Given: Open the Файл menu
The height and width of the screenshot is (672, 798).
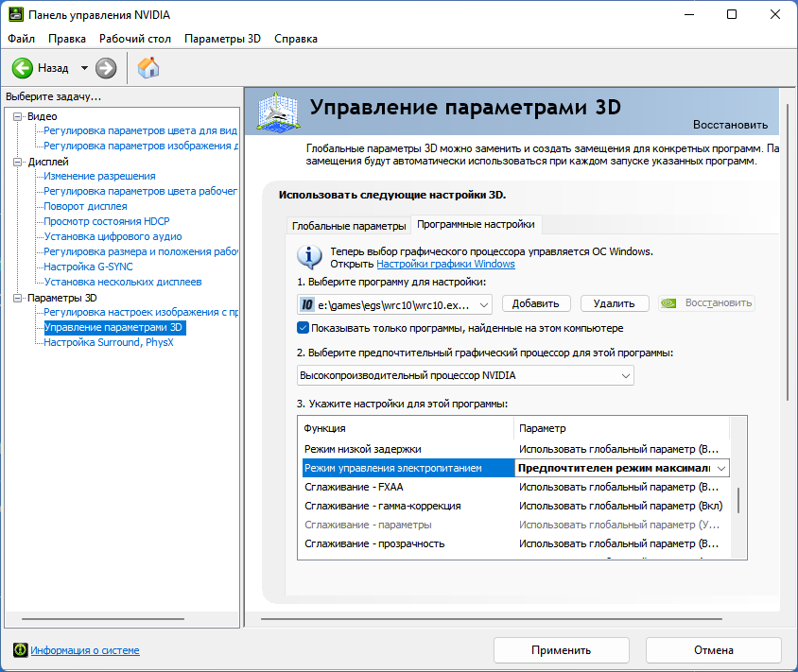Looking at the screenshot, I should click(x=22, y=39).
